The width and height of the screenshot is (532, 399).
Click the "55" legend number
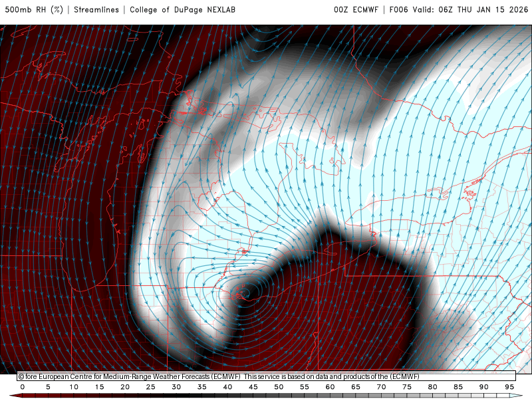click(x=305, y=387)
